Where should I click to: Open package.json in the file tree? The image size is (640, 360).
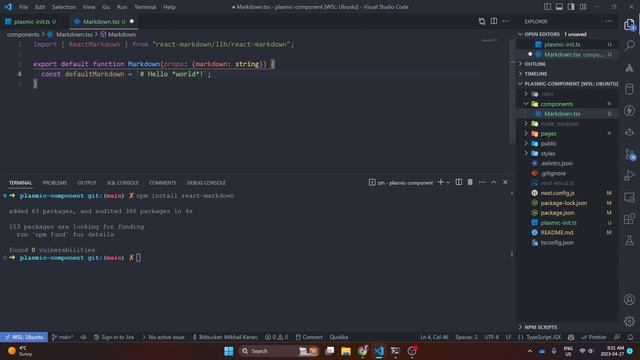567,213
